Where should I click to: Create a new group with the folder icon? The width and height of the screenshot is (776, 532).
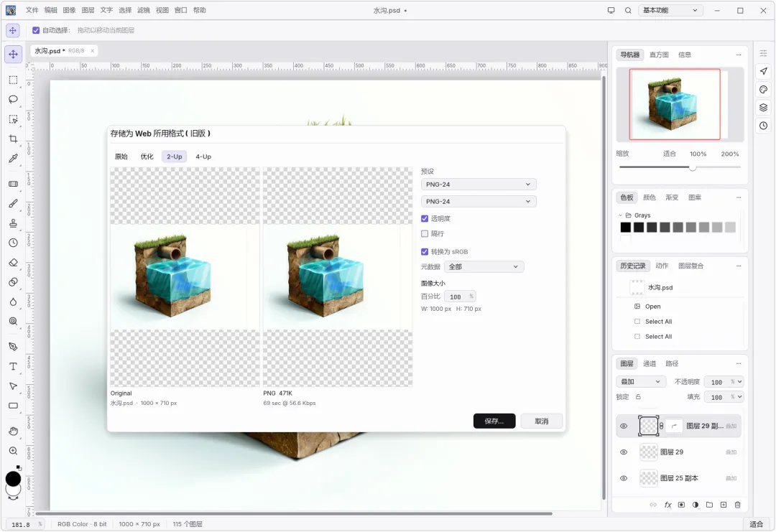point(709,505)
